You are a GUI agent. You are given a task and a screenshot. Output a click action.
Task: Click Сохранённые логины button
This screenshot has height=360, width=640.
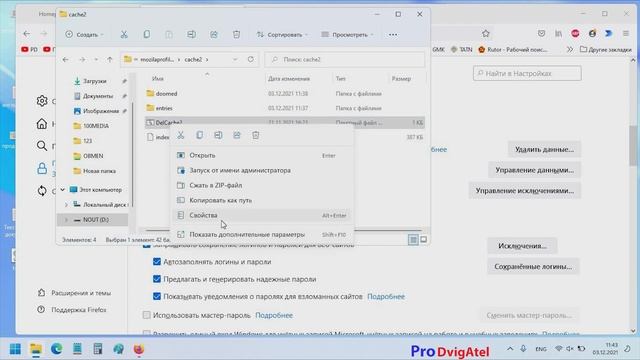533,267
